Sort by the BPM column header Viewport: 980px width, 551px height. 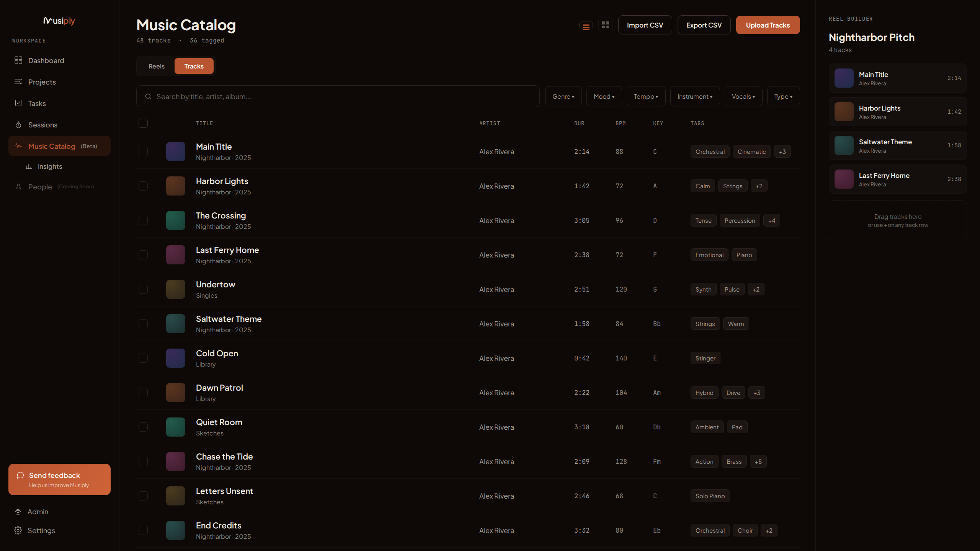(621, 123)
